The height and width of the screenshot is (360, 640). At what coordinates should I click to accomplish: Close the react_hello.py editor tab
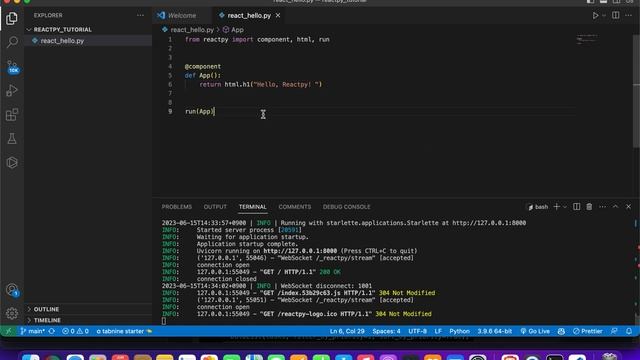(278, 16)
